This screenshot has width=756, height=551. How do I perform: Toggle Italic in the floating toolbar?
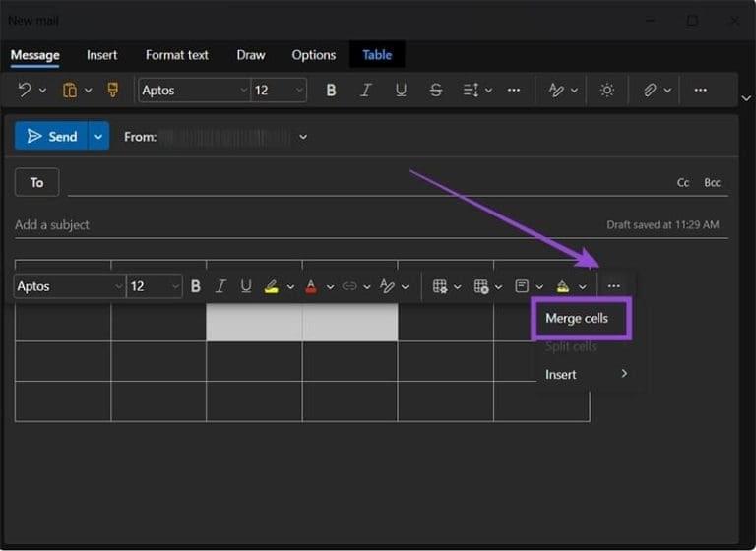tap(220, 286)
